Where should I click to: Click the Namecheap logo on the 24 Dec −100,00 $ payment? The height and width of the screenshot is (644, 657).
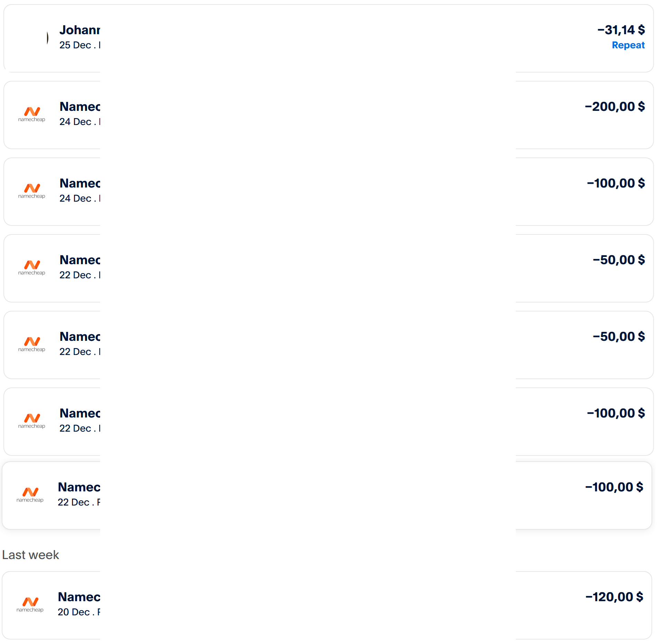pyautogui.click(x=32, y=191)
